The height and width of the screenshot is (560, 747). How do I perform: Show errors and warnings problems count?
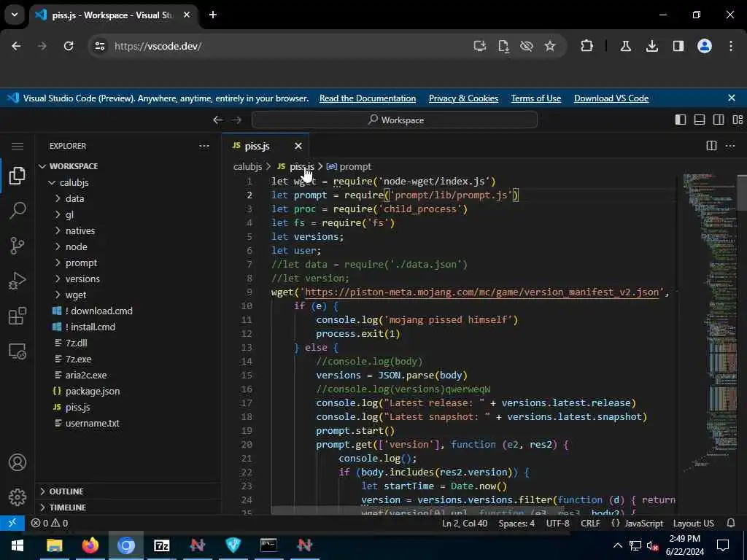(x=50, y=523)
